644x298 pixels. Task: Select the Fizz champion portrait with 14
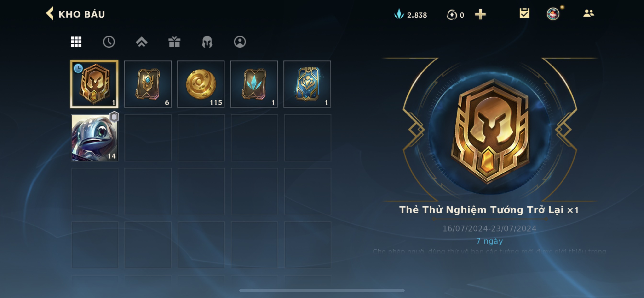(x=94, y=138)
